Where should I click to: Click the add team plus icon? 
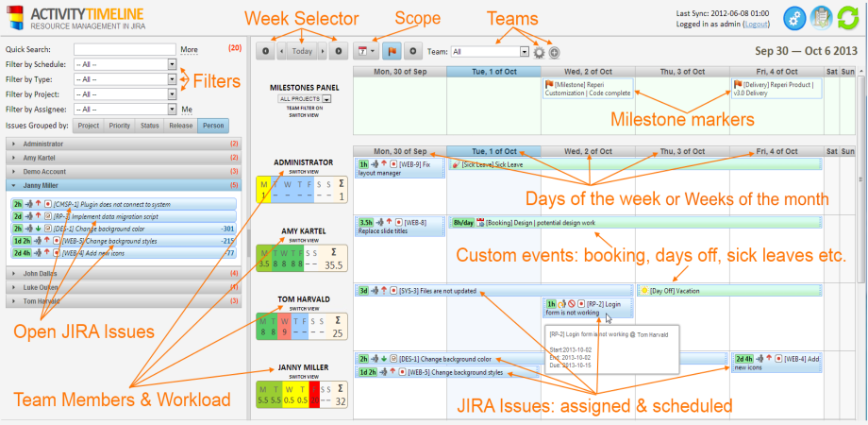coord(554,52)
